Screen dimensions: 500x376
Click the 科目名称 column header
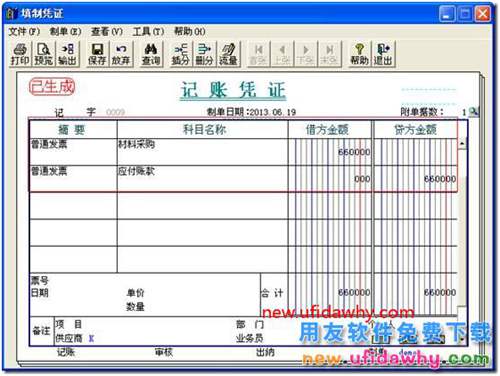click(x=204, y=130)
